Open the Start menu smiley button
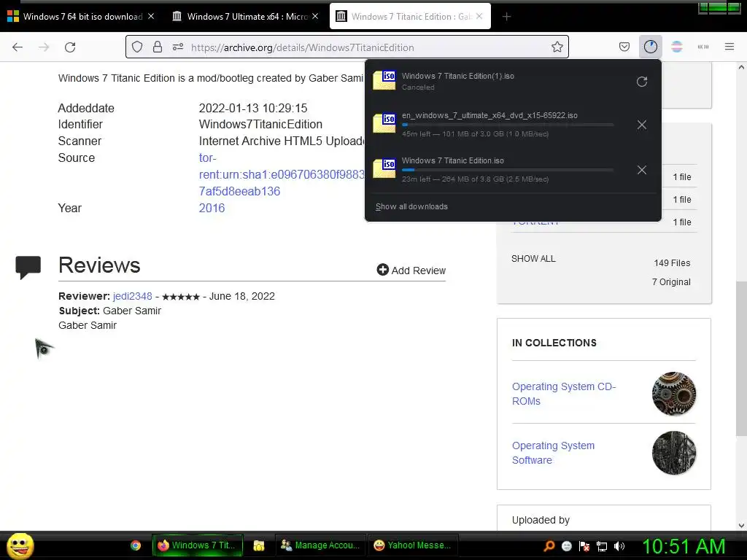Image resolution: width=747 pixels, height=560 pixels. (20, 545)
